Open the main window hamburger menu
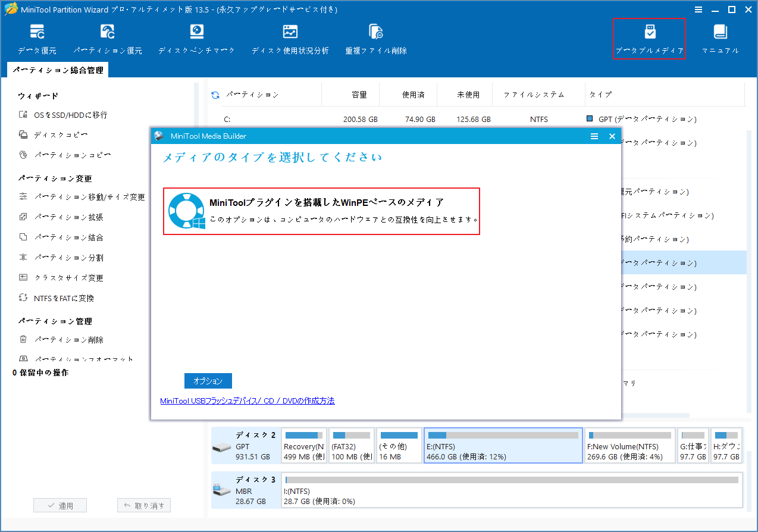Image resolution: width=758 pixels, height=532 pixels. 697,10
